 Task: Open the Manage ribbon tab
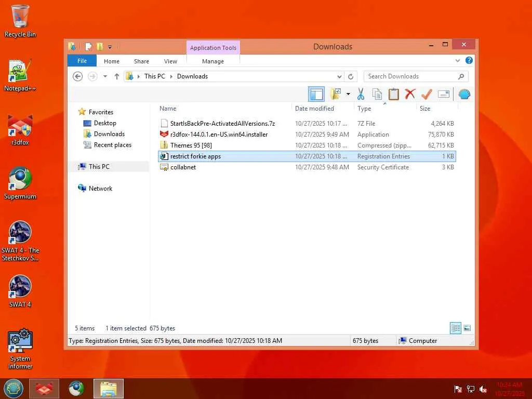[x=213, y=61]
